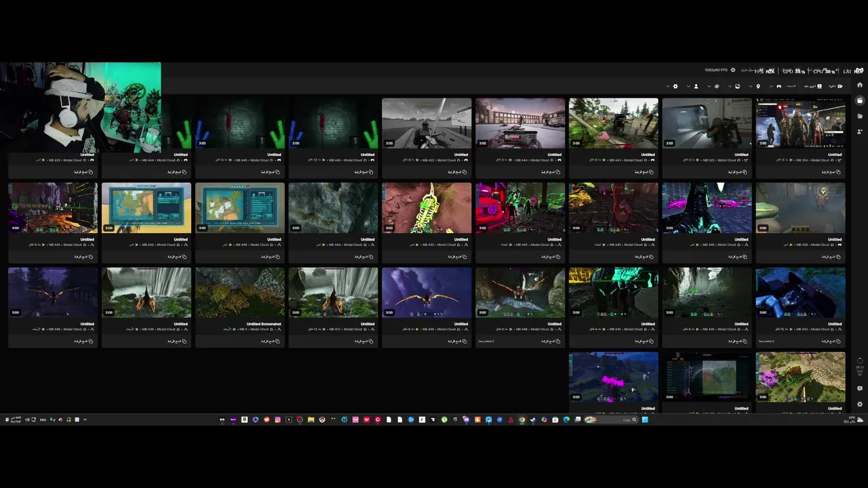Expand the image filter dropdown arrow
The height and width of the screenshot is (488, 868).
click(730, 86)
